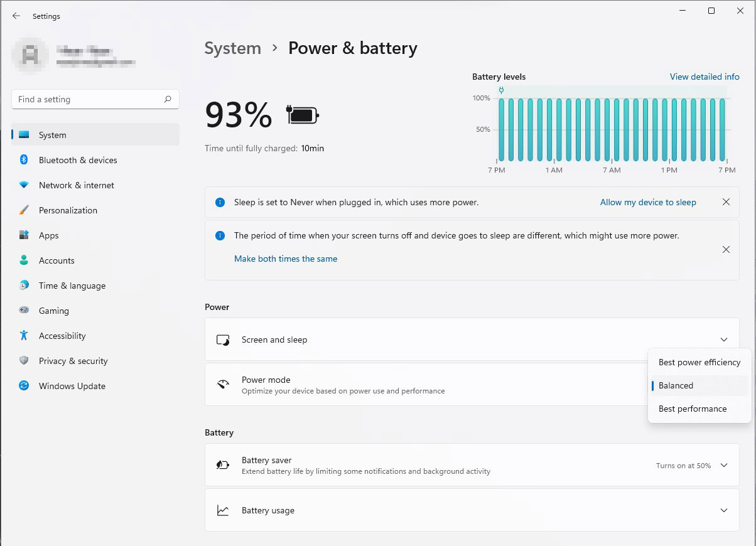Click System in the breadcrumb

tap(233, 48)
